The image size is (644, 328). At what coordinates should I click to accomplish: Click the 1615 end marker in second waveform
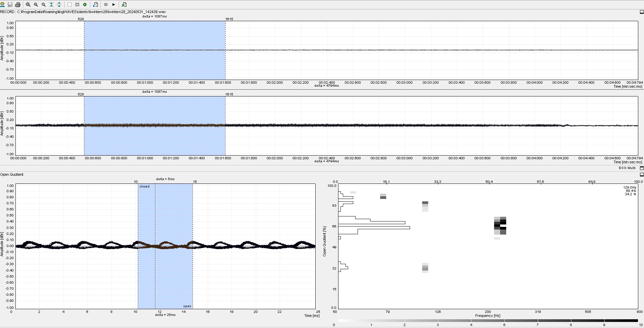point(229,94)
